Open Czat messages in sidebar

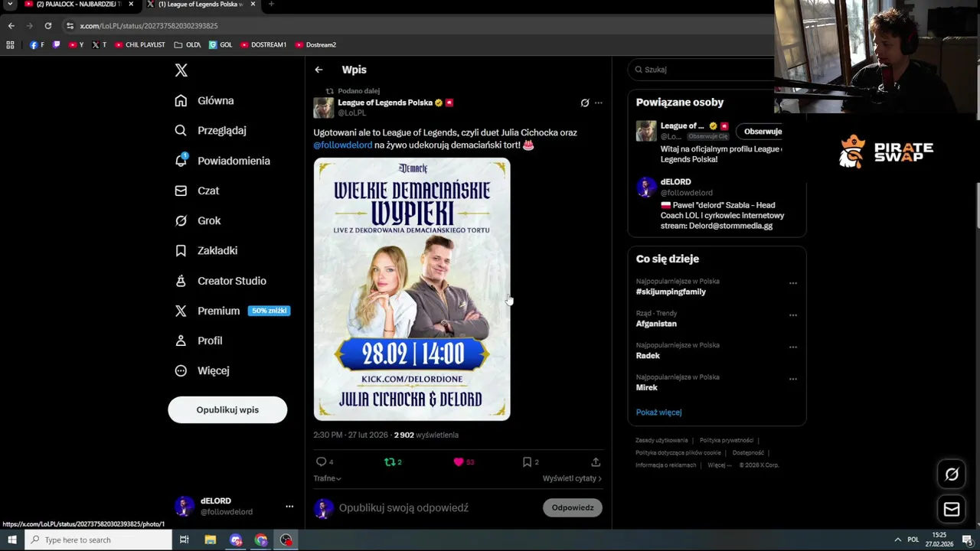click(197, 191)
